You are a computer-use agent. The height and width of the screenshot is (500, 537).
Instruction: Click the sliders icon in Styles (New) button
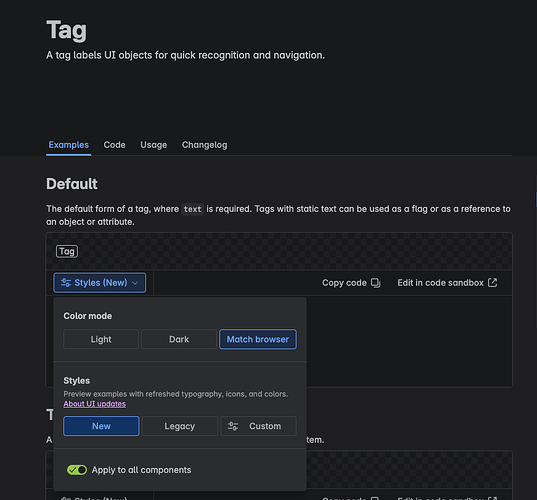pos(66,283)
